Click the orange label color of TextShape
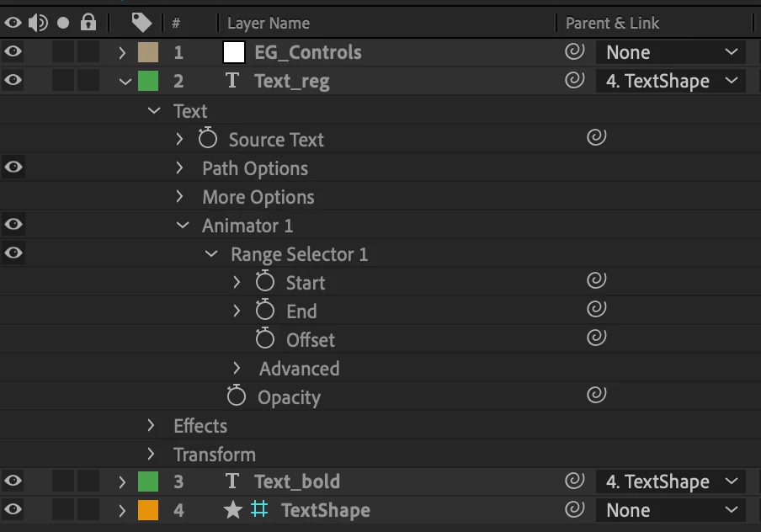761x532 pixels. [x=148, y=510]
